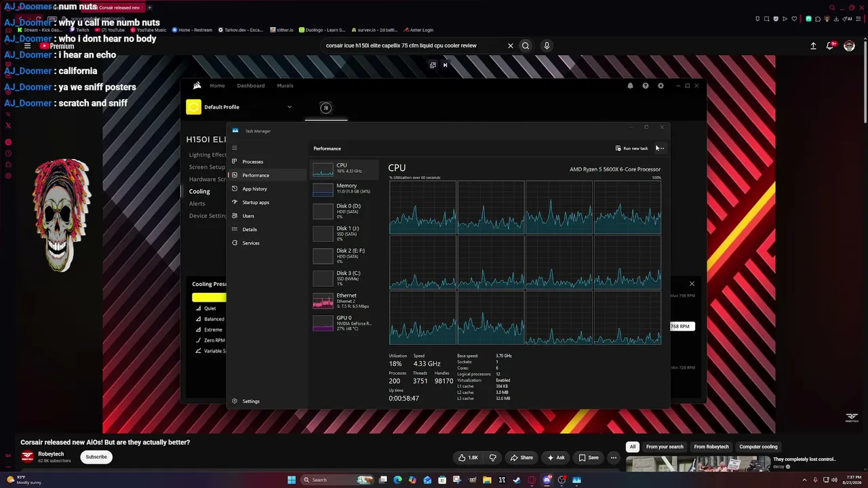Select Computer cooling chip
The image size is (868, 488).
coord(758,447)
